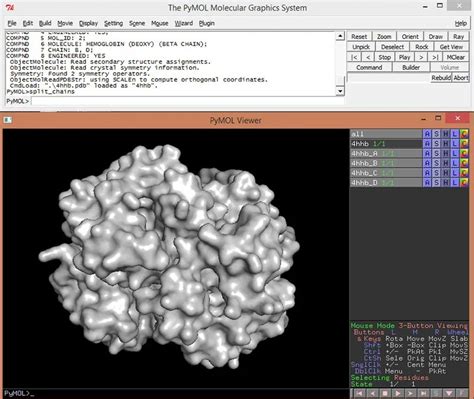Open Color menu for all objects
Screen dimensions: 474x399
(x=464, y=134)
